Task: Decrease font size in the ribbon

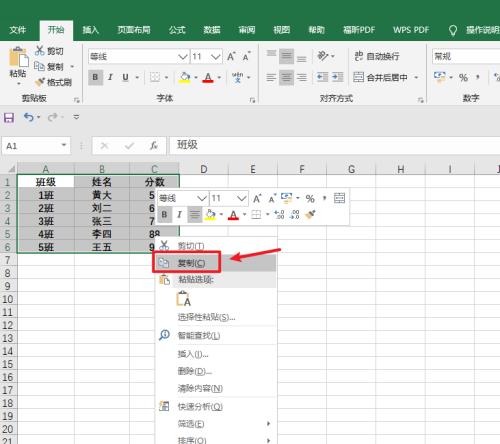Action: tap(247, 57)
